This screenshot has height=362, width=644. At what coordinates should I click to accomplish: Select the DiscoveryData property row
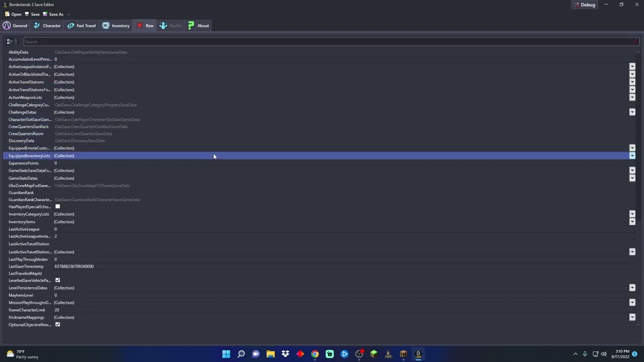[x=320, y=141]
